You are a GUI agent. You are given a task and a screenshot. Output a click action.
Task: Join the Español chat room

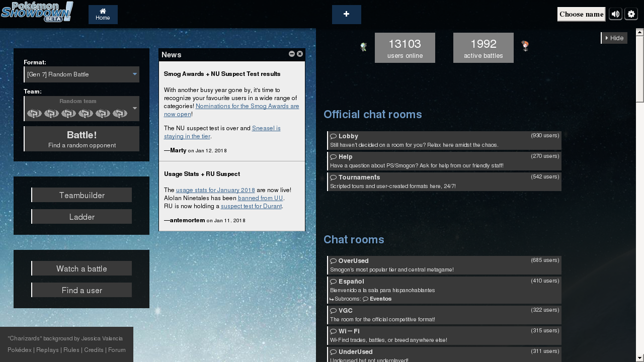pos(444,290)
